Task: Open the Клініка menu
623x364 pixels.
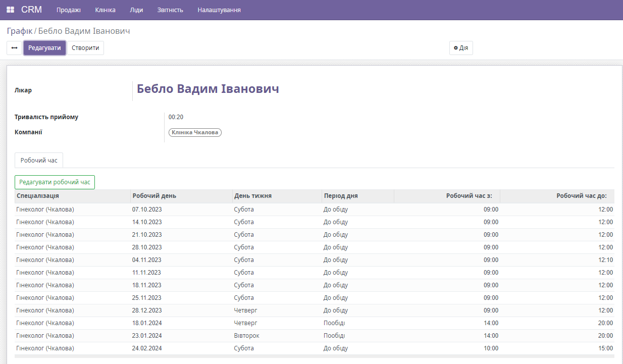Action: [105, 10]
